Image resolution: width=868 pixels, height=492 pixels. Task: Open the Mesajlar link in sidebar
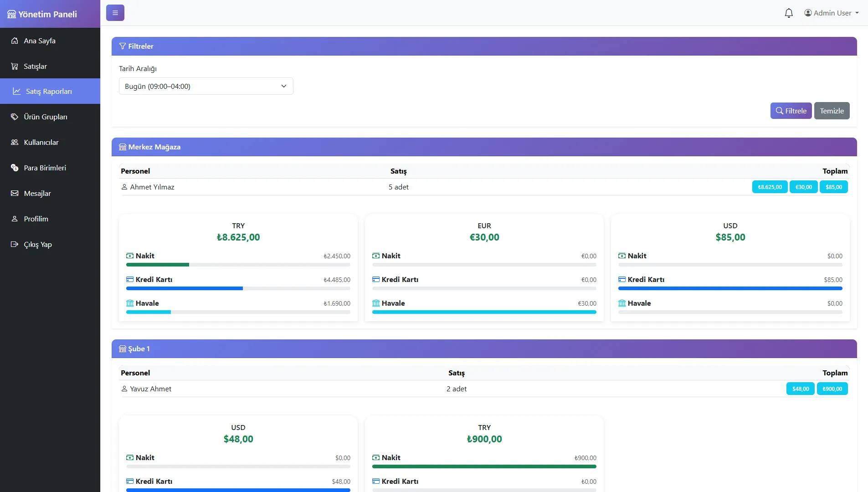50,193
